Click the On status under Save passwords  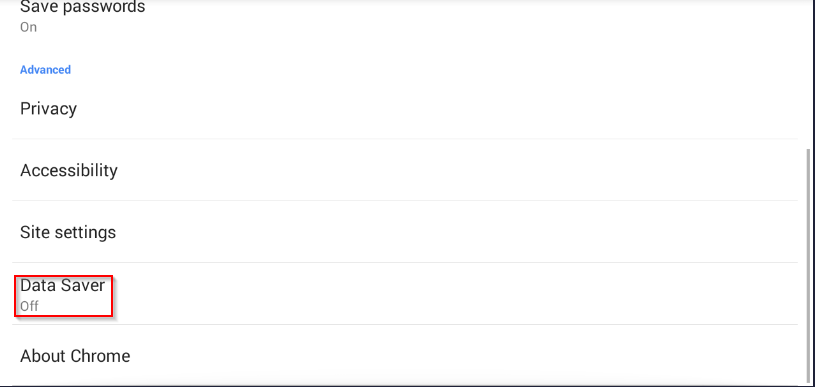[28, 27]
